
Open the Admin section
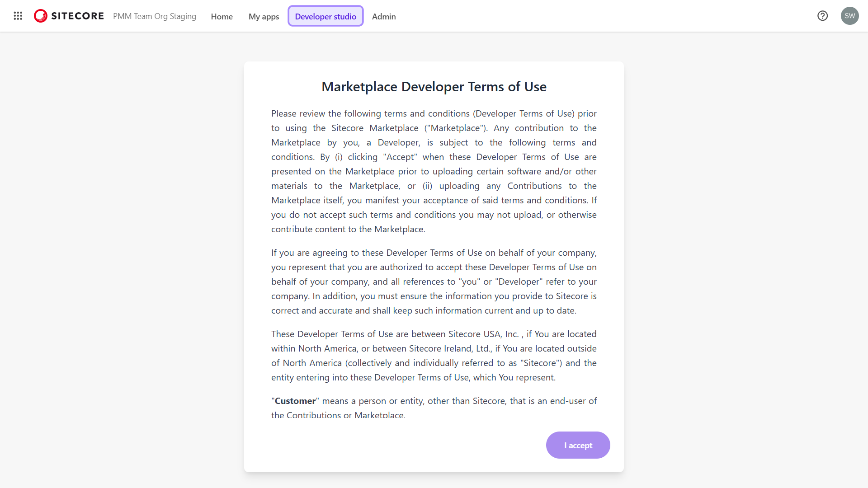pyautogui.click(x=383, y=16)
